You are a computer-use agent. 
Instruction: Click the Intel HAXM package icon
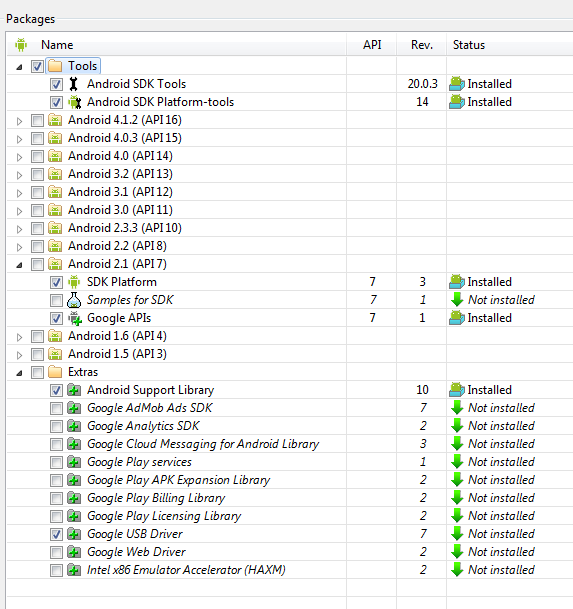[x=74, y=570]
